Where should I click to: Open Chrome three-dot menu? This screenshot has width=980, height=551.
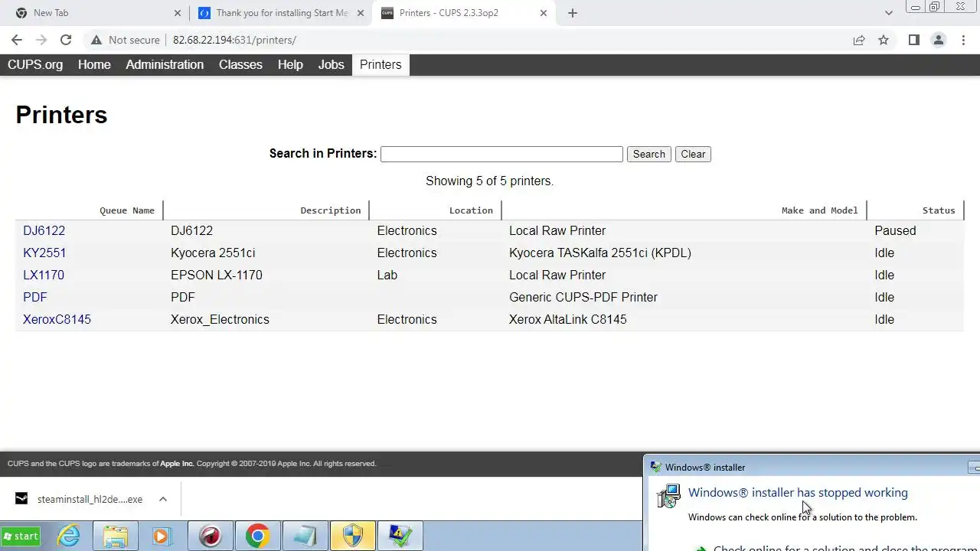coord(963,40)
